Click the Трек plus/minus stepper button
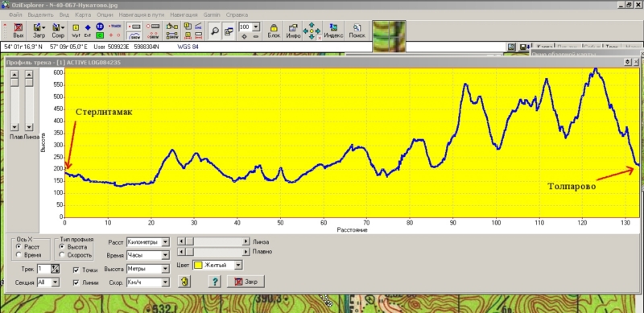Screen dimensions: 644x313 coord(56,269)
